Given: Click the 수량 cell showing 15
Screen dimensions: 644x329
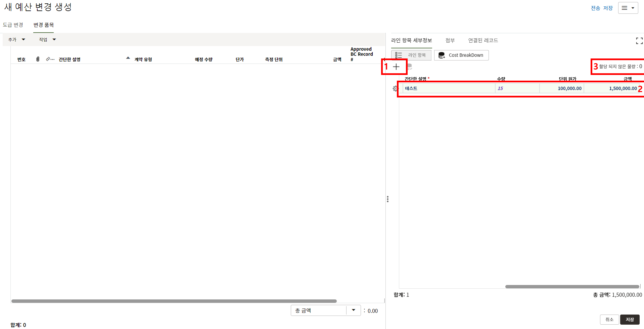Looking at the screenshot, I should pyautogui.click(x=517, y=88).
